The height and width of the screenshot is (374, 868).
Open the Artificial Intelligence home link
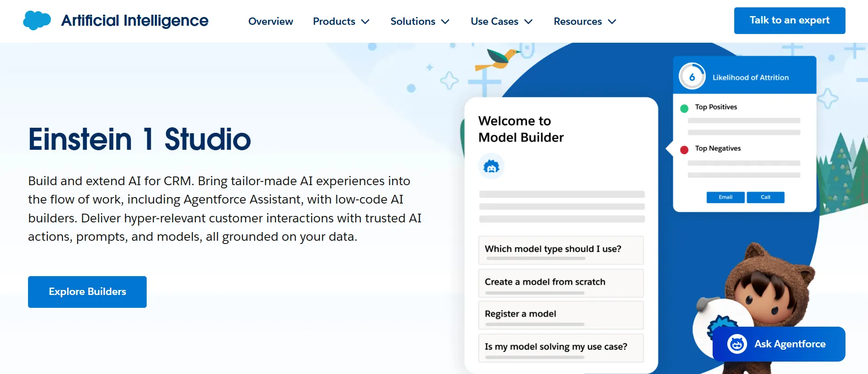click(135, 21)
